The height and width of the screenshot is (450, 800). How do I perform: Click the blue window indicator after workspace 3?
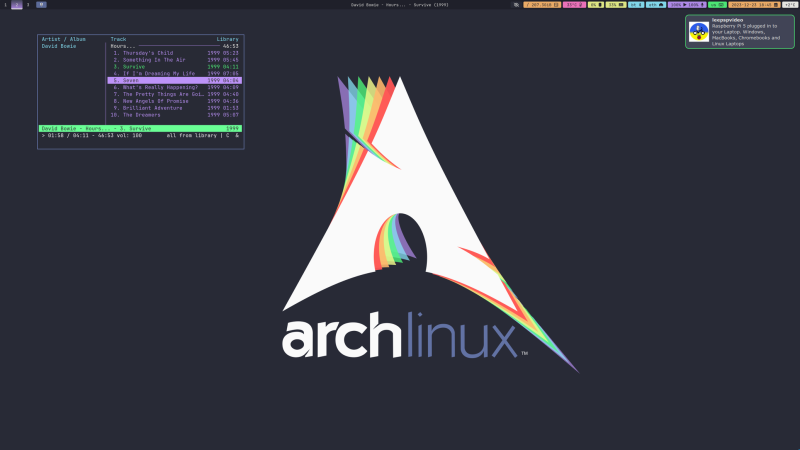[x=41, y=5]
